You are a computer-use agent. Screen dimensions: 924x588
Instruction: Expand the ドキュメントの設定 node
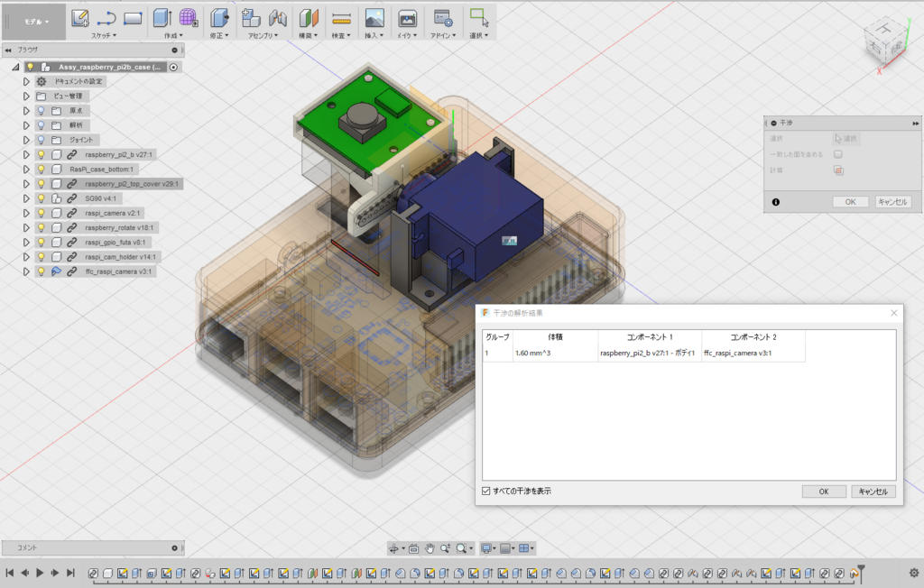point(26,81)
